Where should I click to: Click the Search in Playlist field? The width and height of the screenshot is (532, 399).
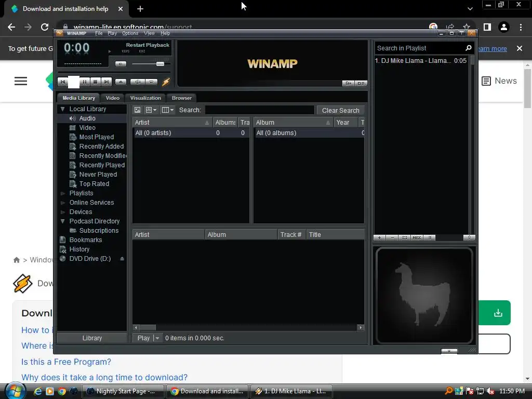point(419,48)
